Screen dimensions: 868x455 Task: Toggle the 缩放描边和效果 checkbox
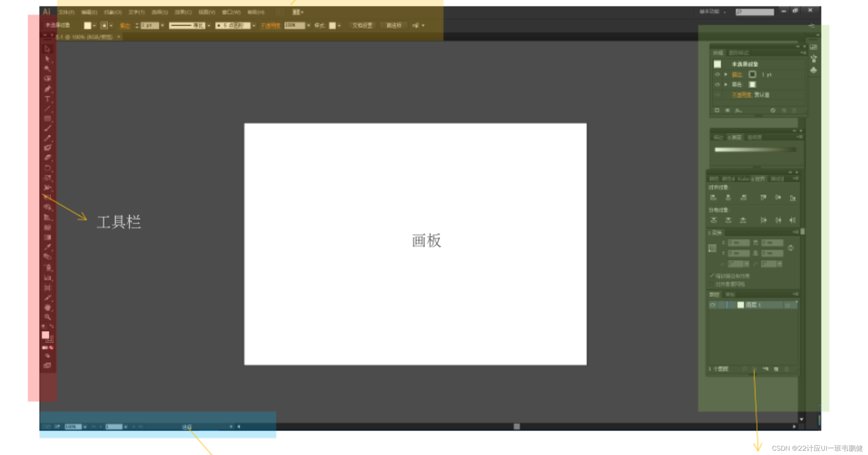click(712, 276)
